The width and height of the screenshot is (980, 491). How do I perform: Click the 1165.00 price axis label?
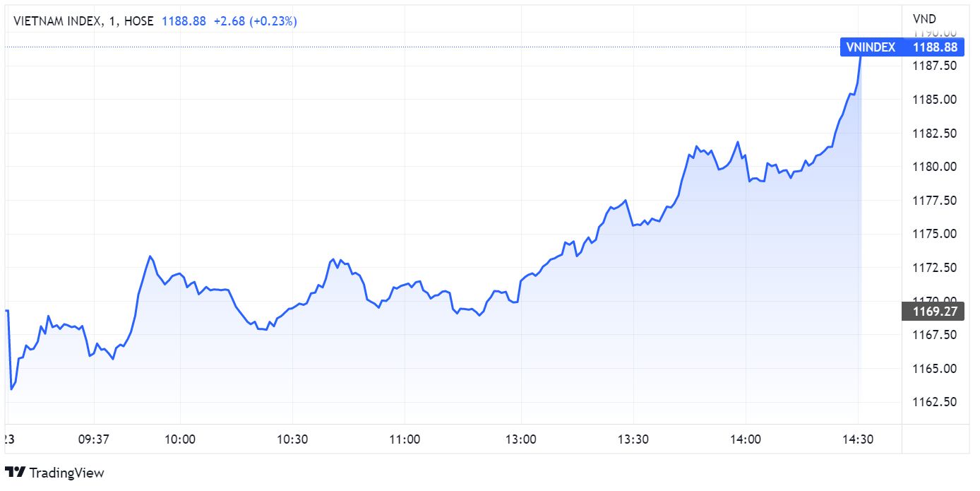pos(933,369)
